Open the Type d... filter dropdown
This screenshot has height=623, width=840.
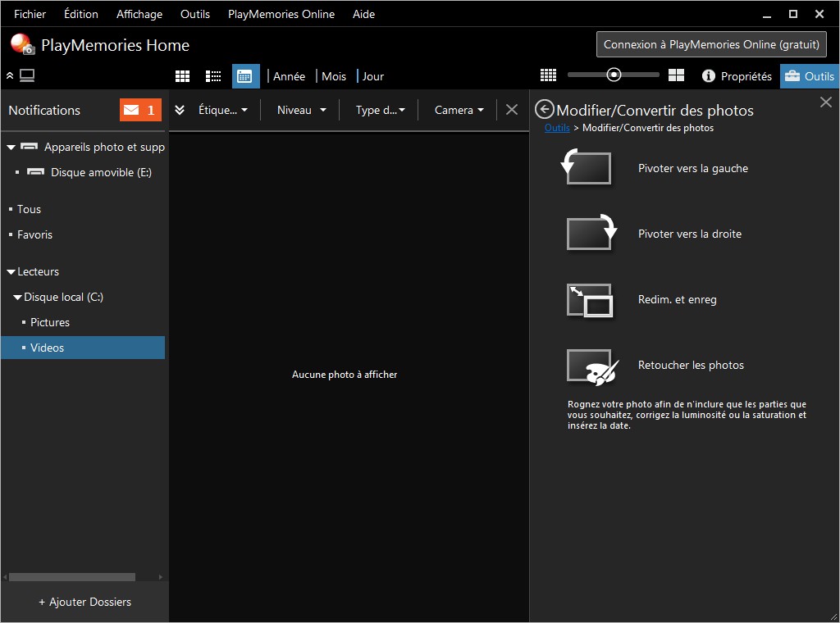click(x=381, y=110)
